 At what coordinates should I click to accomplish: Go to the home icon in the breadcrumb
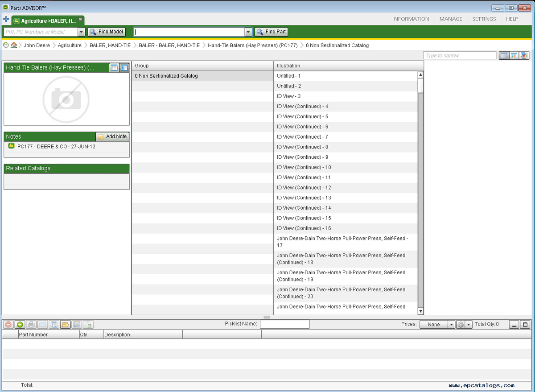coord(14,45)
